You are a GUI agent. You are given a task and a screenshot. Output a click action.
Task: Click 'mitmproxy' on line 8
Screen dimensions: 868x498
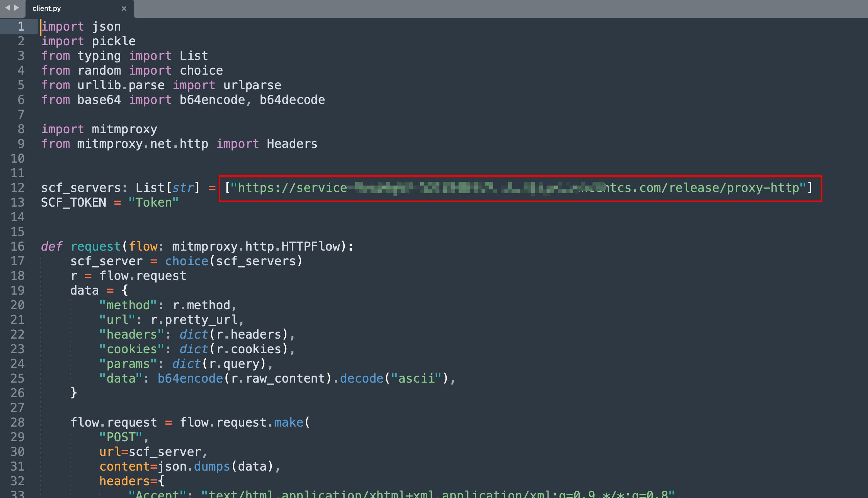[124, 129]
